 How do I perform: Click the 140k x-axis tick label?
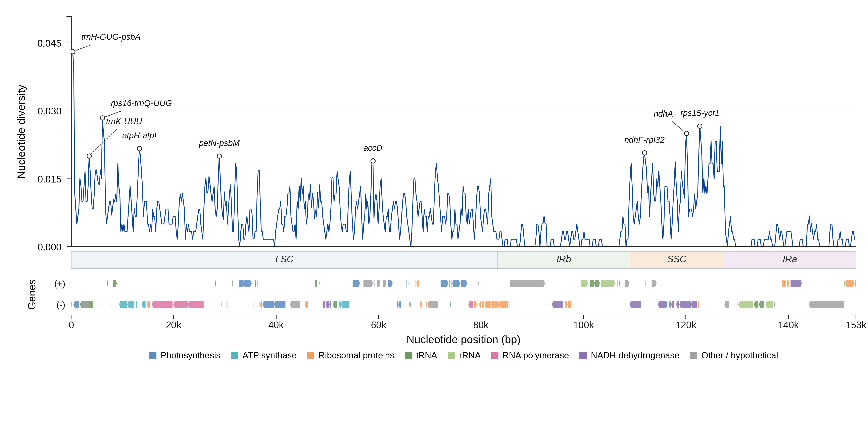tap(788, 325)
